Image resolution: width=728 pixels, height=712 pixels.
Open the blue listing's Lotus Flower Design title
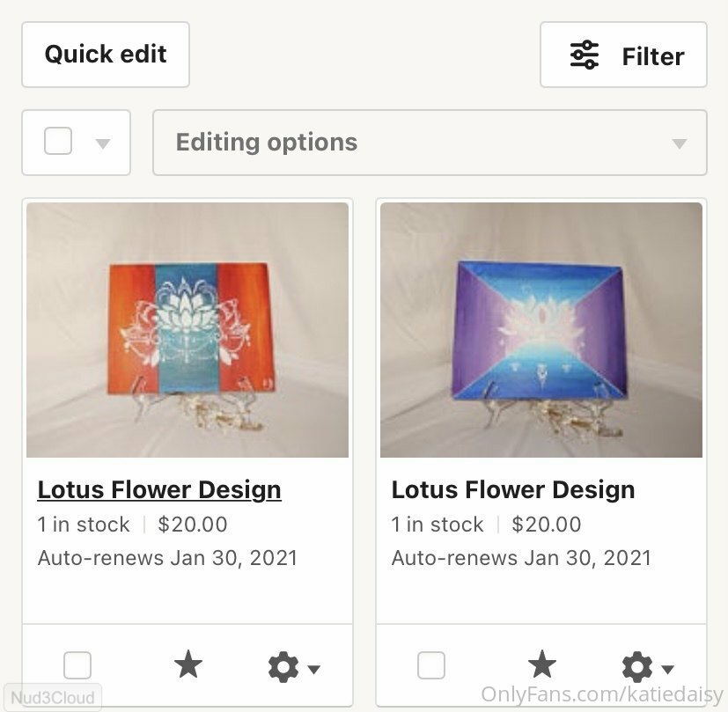point(513,490)
